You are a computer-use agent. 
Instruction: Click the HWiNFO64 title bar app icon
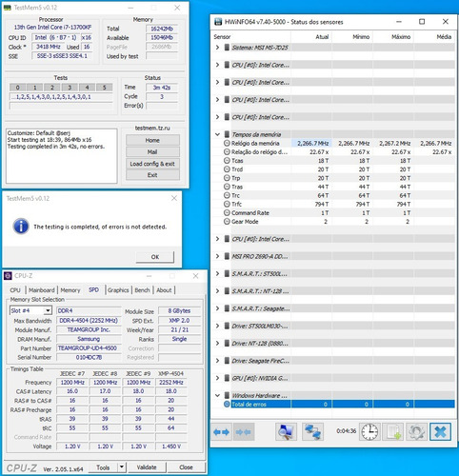click(218, 22)
